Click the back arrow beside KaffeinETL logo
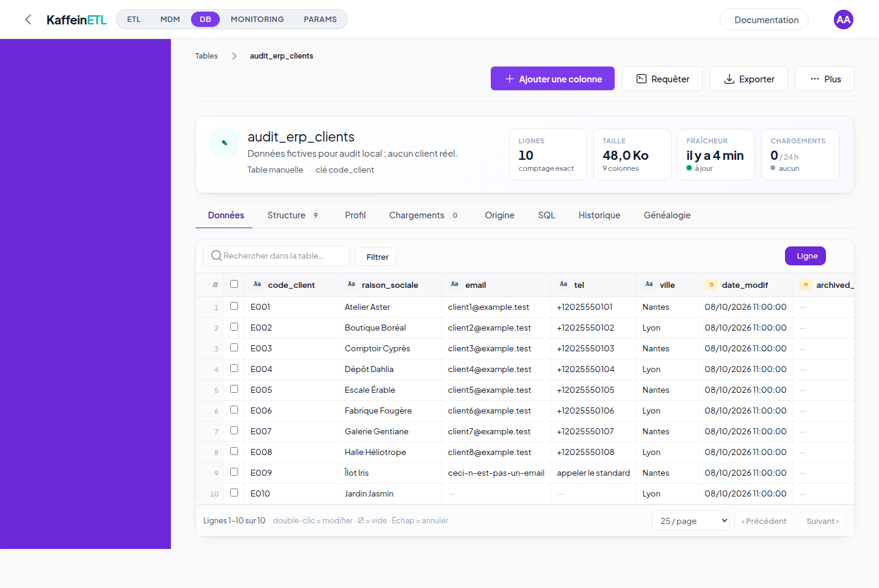The image size is (879, 588). (x=28, y=20)
